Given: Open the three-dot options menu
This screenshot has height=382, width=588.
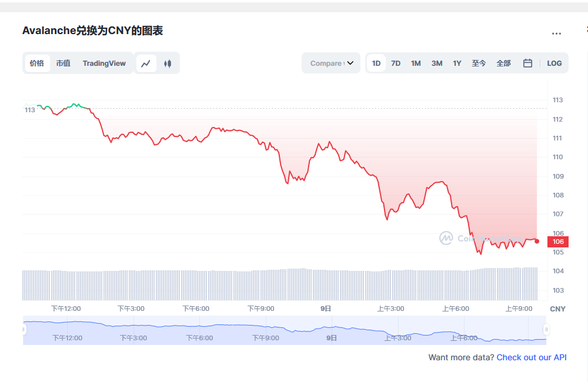Looking at the screenshot, I should click(556, 33).
